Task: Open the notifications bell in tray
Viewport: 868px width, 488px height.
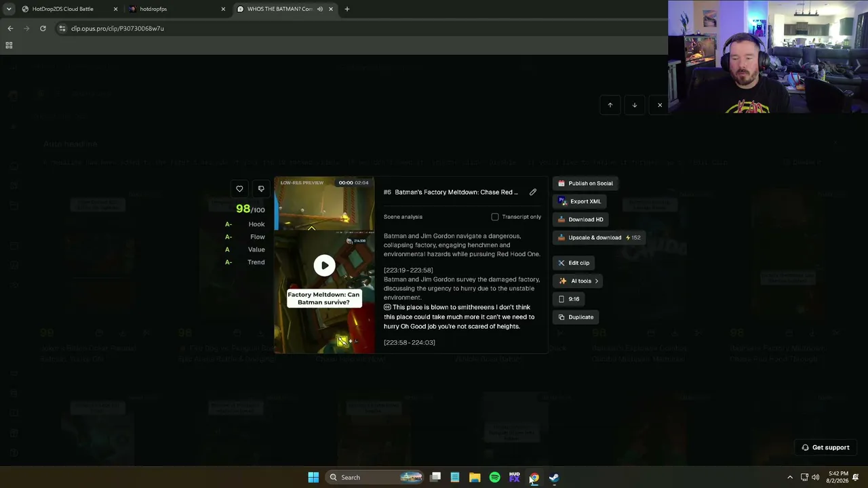Action: pos(856,477)
